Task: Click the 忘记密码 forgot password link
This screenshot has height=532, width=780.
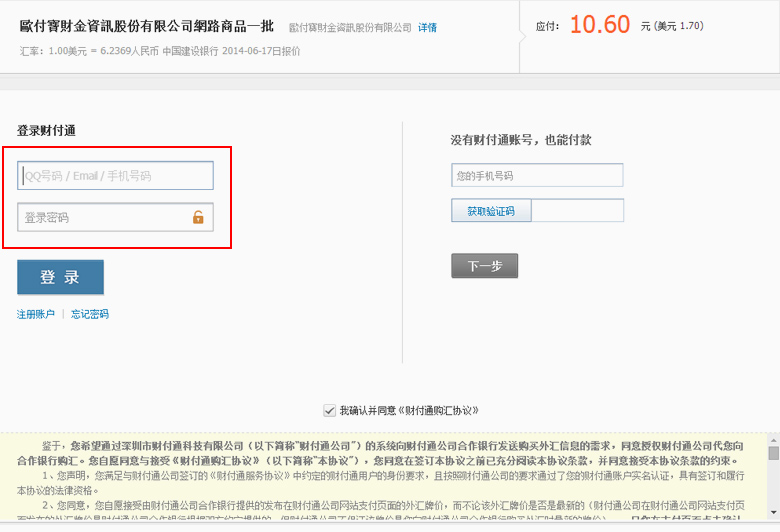Action: click(x=90, y=314)
